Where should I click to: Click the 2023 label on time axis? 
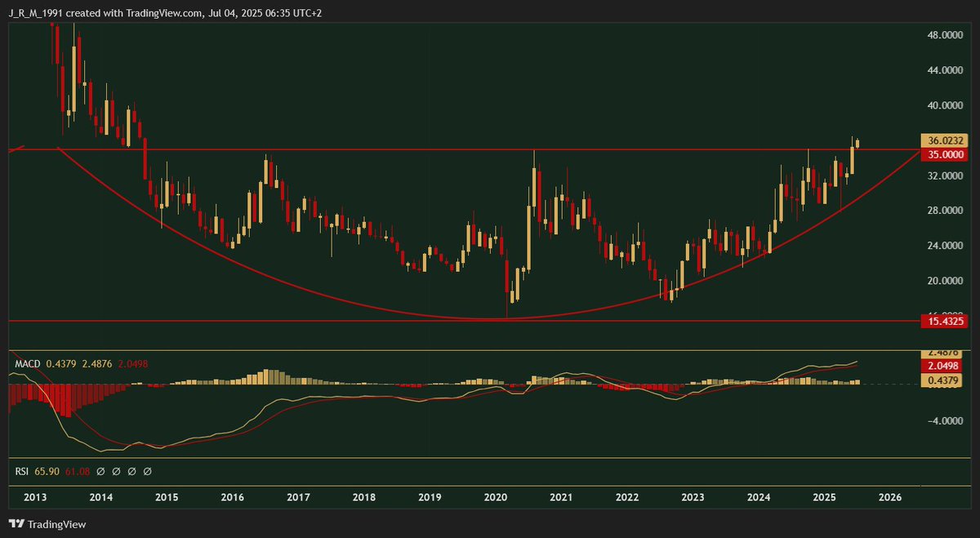pos(693,497)
